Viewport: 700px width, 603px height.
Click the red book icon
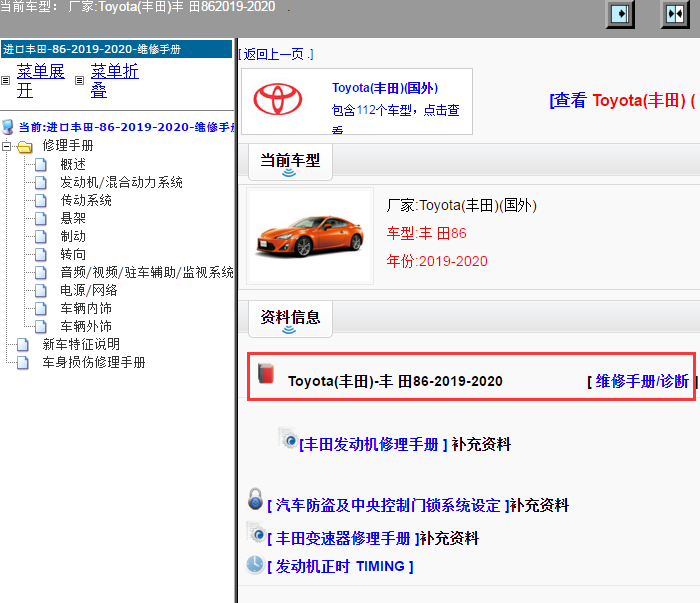coord(266,374)
